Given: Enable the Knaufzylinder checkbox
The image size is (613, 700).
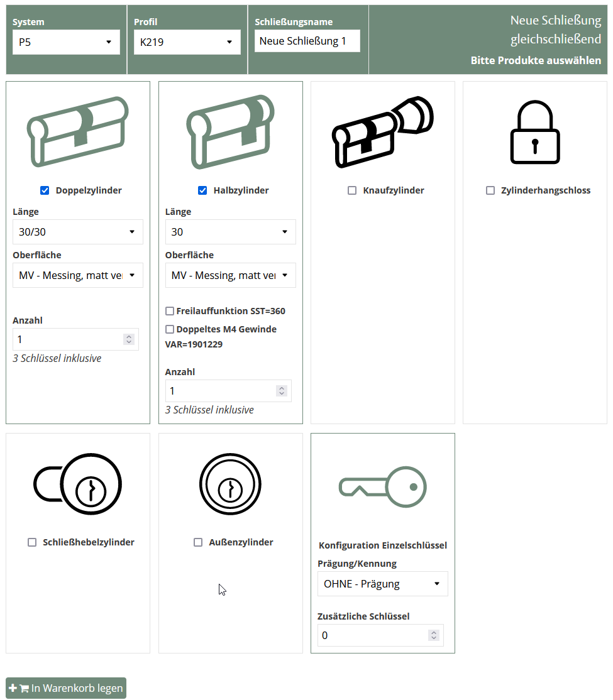Looking at the screenshot, I should pos(352,190).
